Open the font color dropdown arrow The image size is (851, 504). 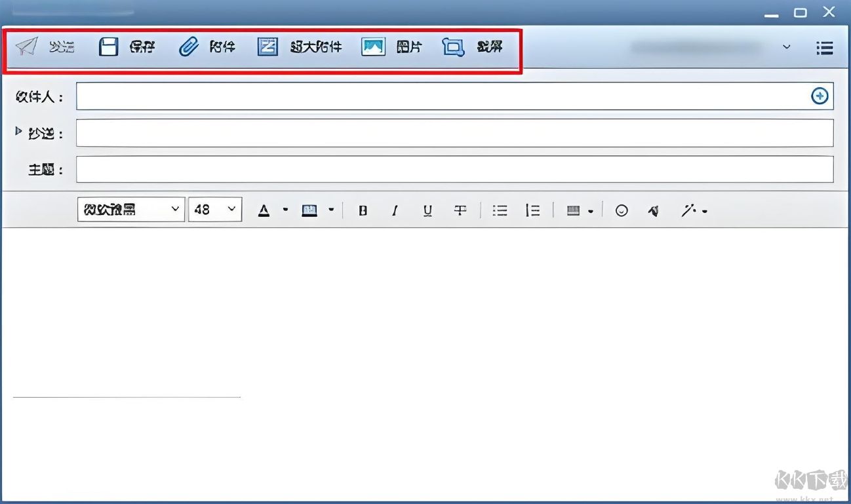pyautogui.click(x=285, y=210)
